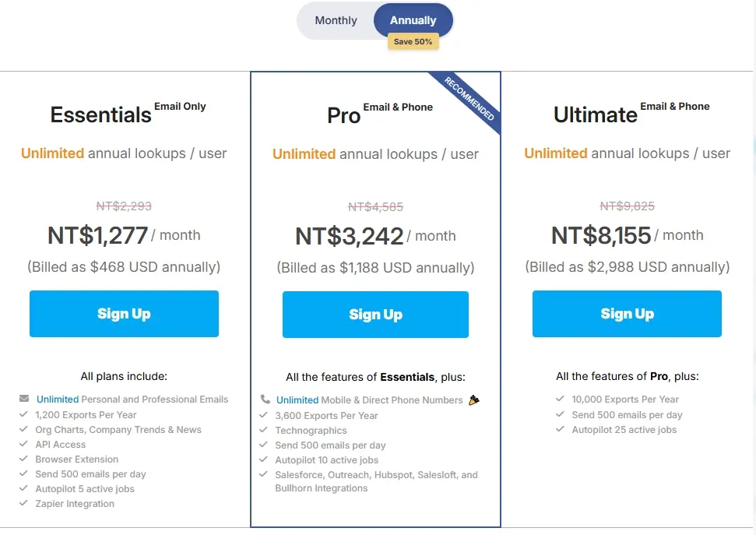Click the Recommended ribbon on the Pro plan
The image size is (756, 535).
point(470,99)
